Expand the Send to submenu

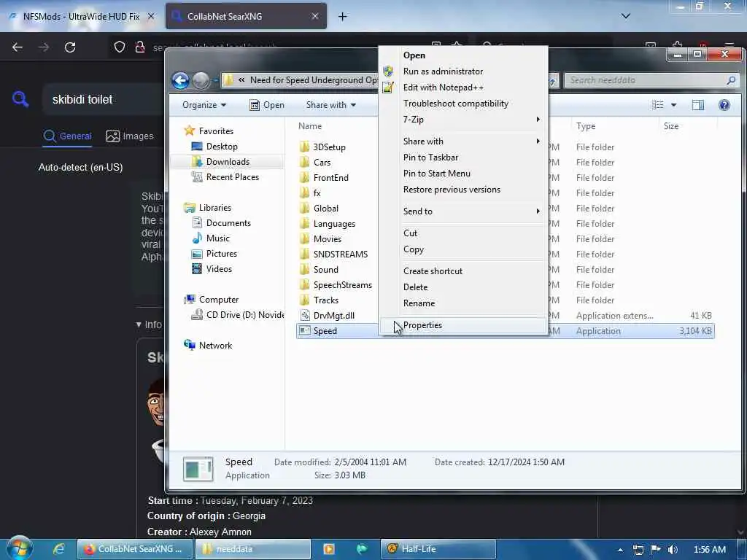tap(463, 211)
